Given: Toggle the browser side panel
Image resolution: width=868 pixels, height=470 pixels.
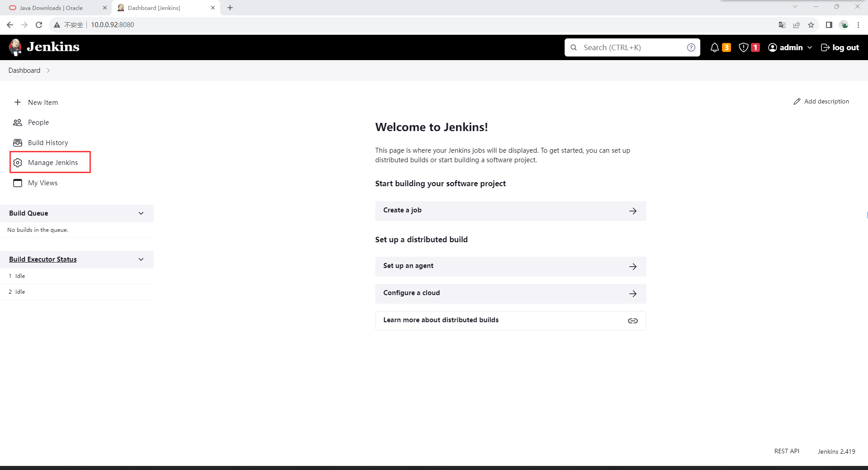Looking at the screenshot, I should [829, 25].
